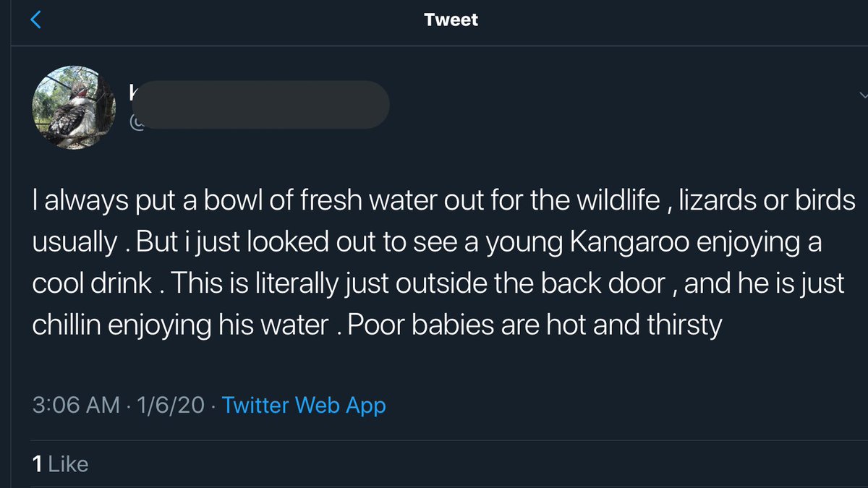Click the phrase "cool drink" in the tweet
The width and height of the screenshot is (868, 488).
[x=91, y=283]
